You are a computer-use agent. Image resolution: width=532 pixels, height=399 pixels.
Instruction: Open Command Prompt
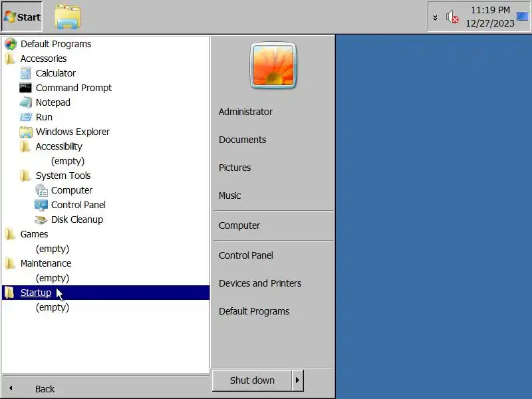tap(74, 88)
